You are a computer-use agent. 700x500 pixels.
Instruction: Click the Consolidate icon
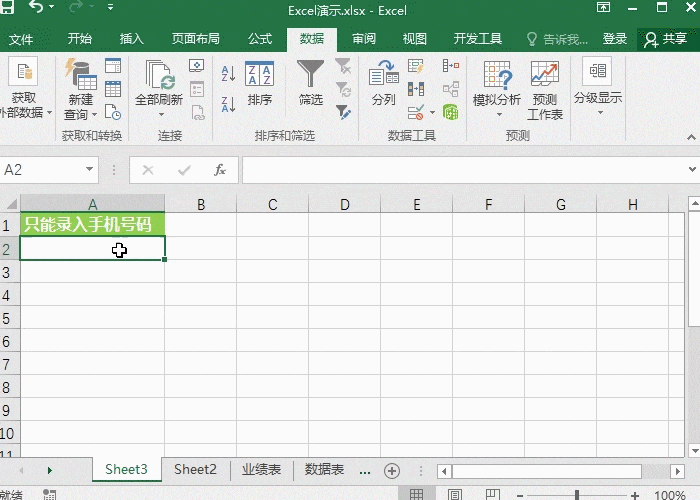(451, 66)
